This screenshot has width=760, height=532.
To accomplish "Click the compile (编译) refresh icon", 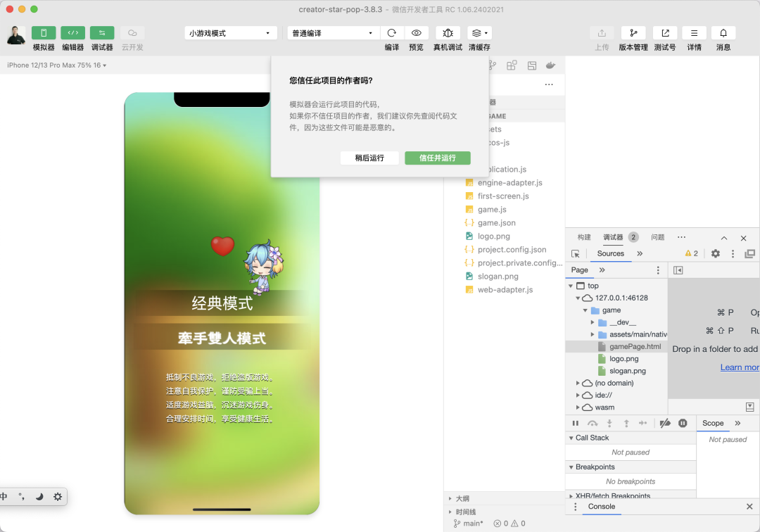I will (392, 33).
